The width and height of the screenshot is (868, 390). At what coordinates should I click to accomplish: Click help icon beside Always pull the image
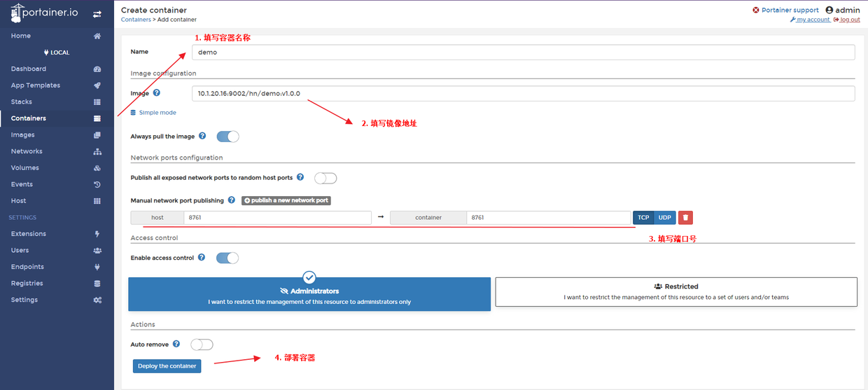202,136
